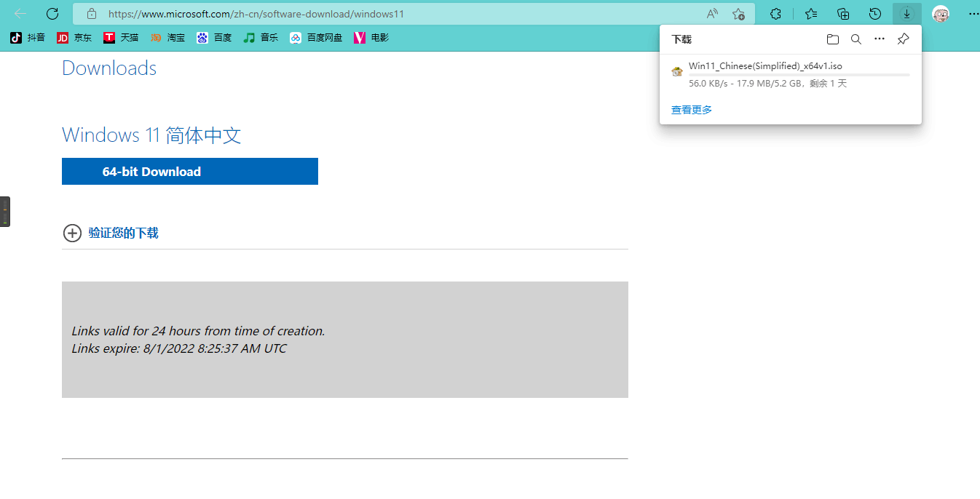Click the Links expire date text
Viewport: 980px width, 499px height.
pyautogui.click(x=179, y=348)
